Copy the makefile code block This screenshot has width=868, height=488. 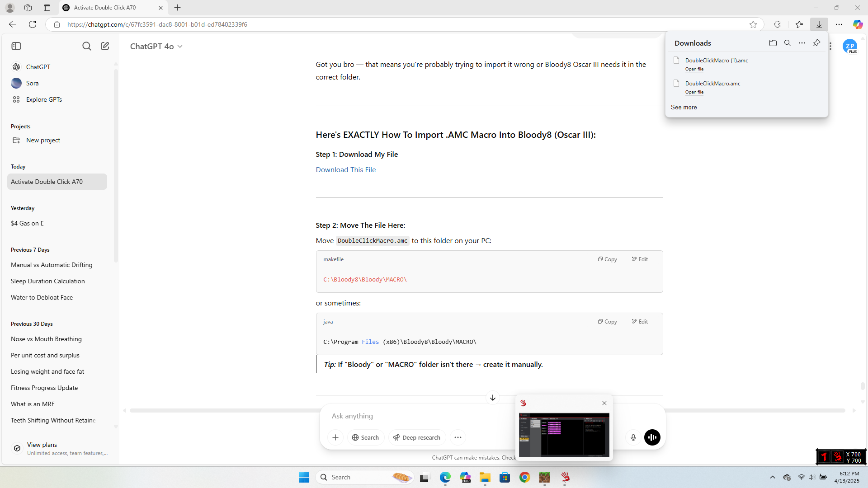coord(607,259)
